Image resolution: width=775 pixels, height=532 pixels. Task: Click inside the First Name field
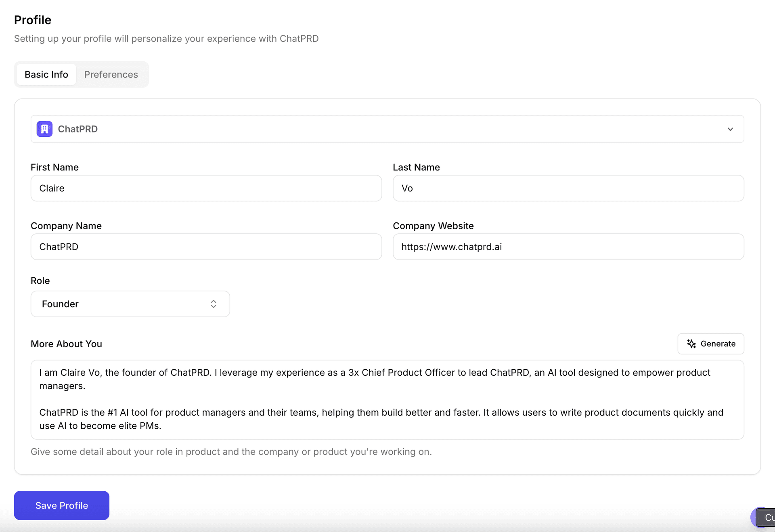206,188
